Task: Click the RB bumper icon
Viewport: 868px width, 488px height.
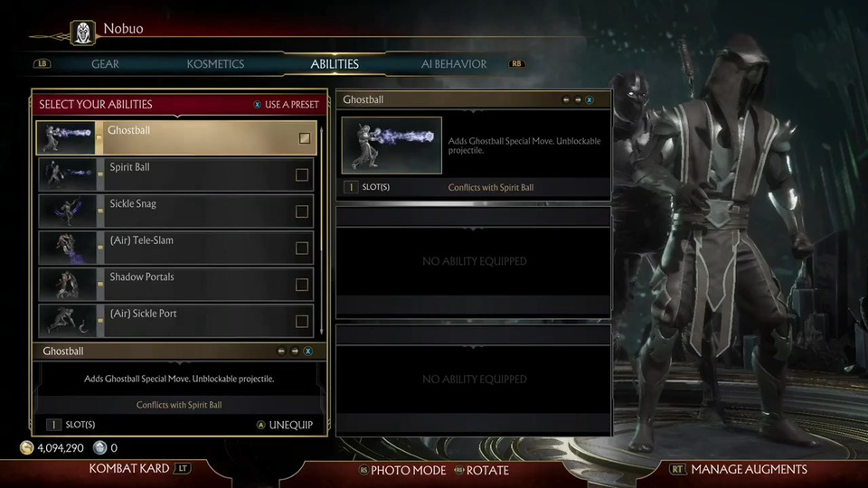Action: tap(516, 63)
